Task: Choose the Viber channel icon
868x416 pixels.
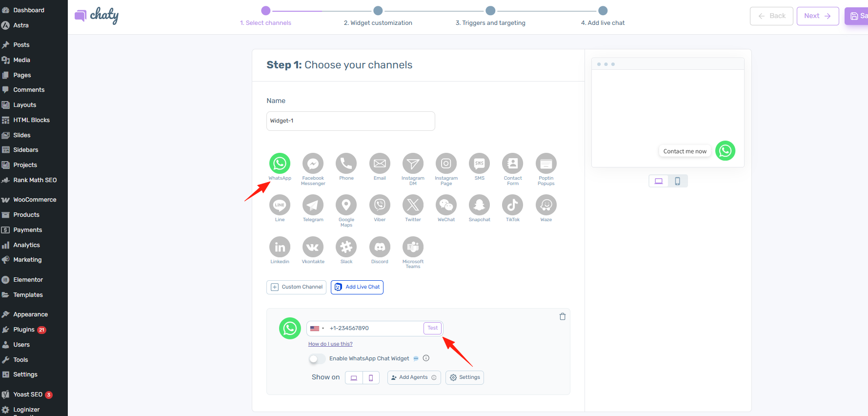Action: click(380, 205)
